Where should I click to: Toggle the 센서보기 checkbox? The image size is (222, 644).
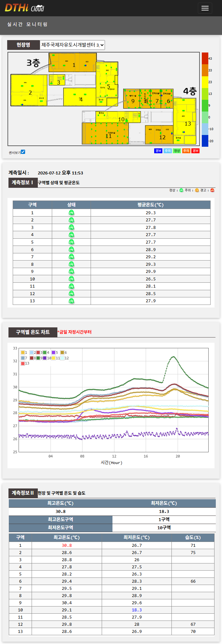tap(23, 152)
